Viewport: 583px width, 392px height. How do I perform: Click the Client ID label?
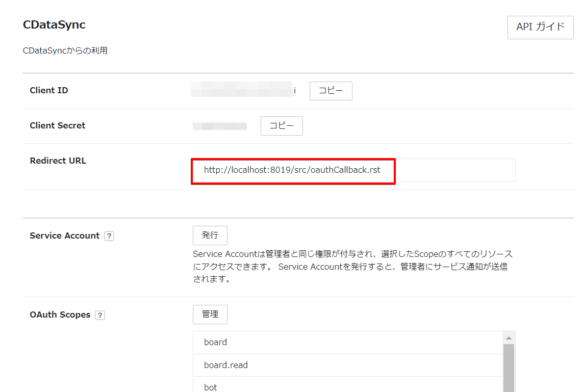click(48, 90)
